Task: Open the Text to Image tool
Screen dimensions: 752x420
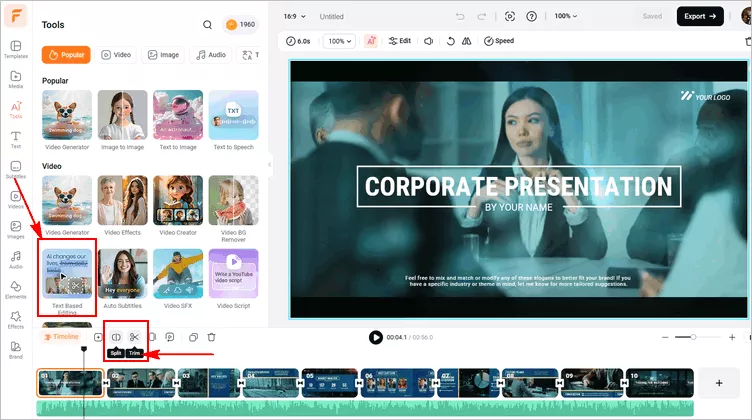Action: point(178,120)
